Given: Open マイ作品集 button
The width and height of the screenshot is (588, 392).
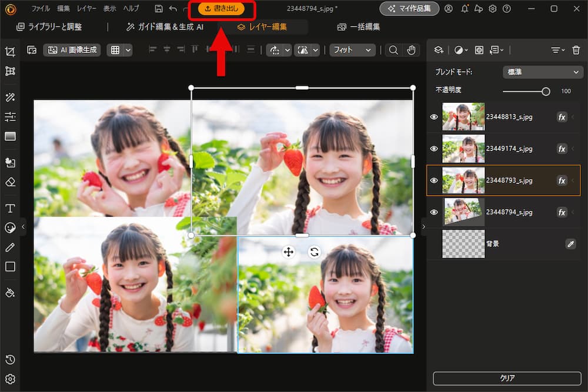Looking at the screenshot, I should click(x=409, y=9).
